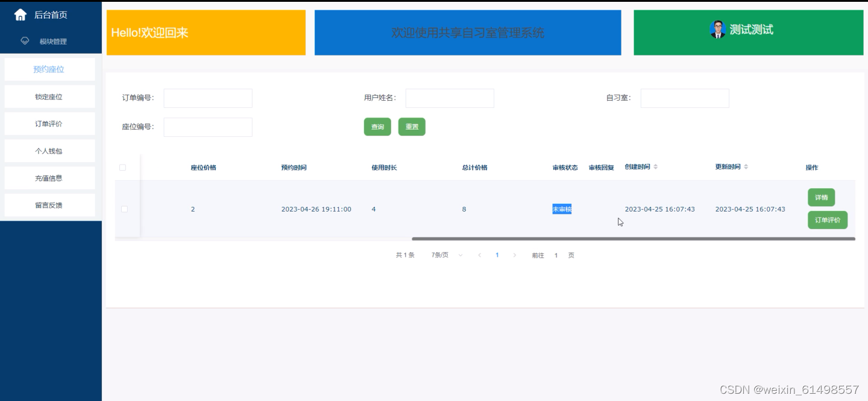Image resolution: width=868 pixels, height=401 pixels.
Task: Click the 审核回复 column header
Action: click(x=602, y=168)
